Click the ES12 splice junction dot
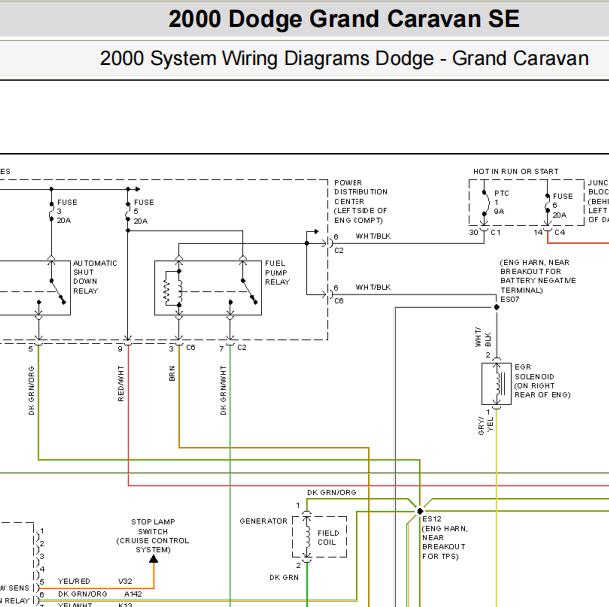The height and width of the screenshot is (607, 609). (420, 511)
